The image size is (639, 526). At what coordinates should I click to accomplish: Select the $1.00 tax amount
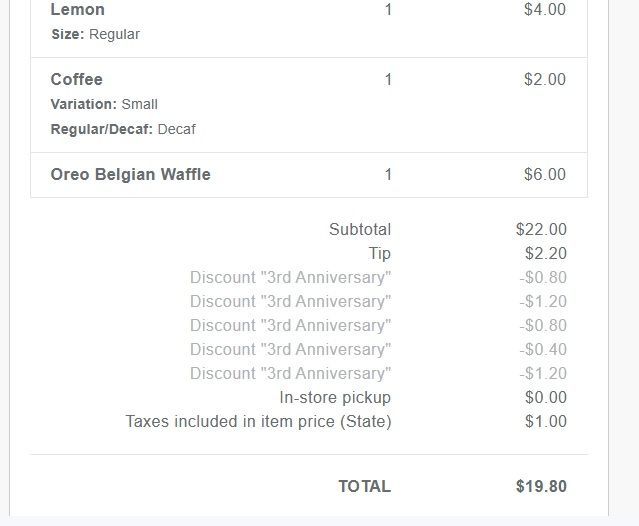tap(545, 422)
